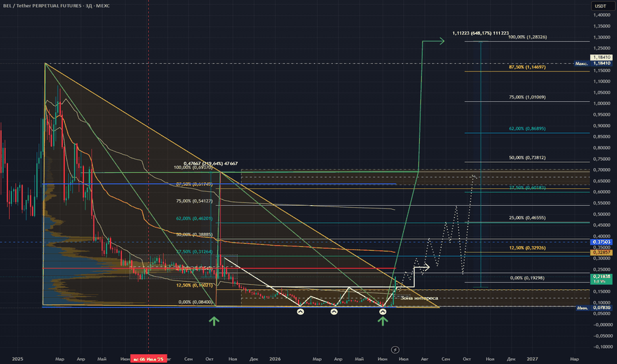The image size is (617, 364).
Task: Open the USDT currency selector
Action: pyautogui.click(x=600, y=6)
